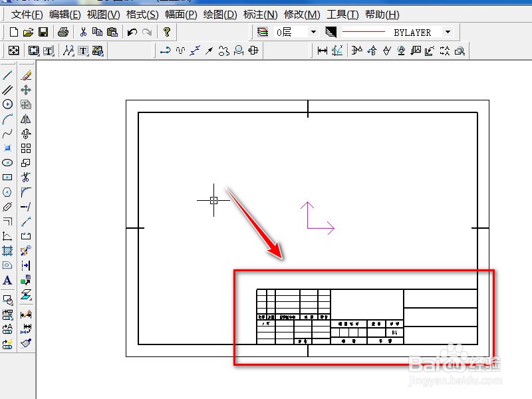Select the Polygon tool

7,192
